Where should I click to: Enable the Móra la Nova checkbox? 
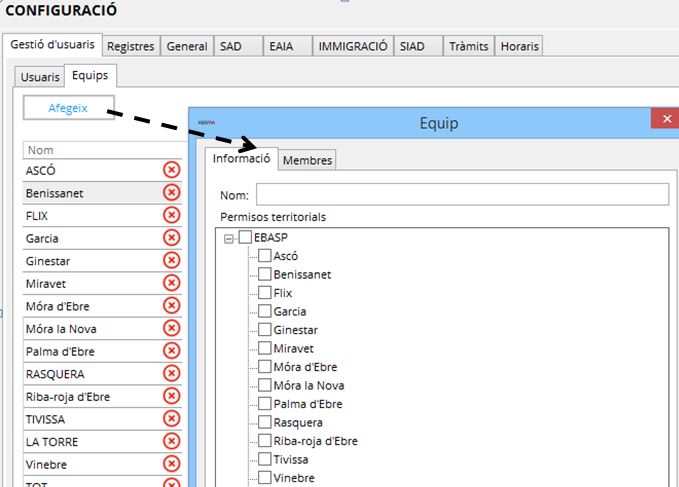click(265, 385)
